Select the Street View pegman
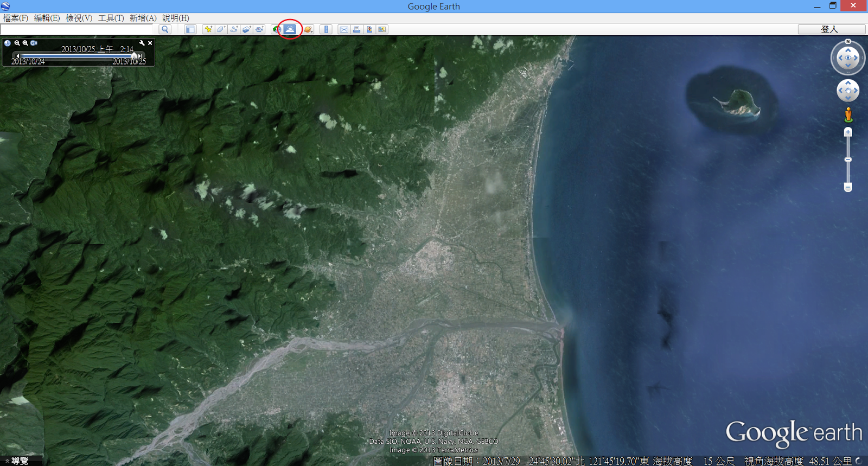The image size is (868, 466). click(848, 114)
